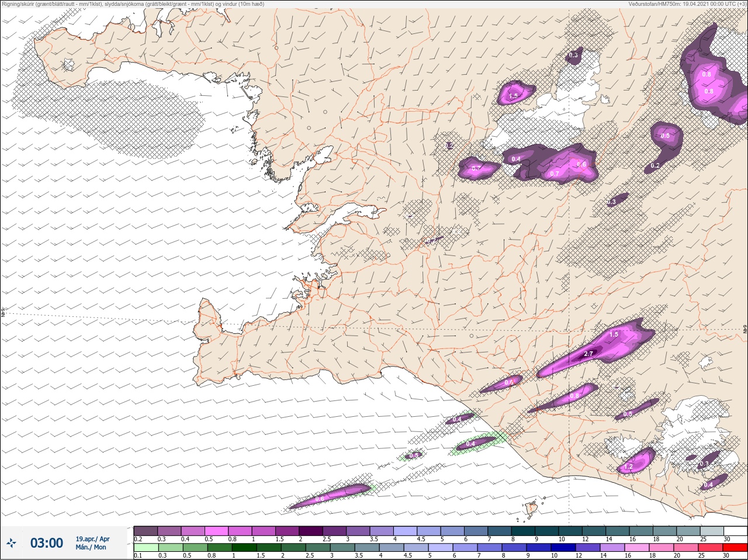Click the 2.7 precipitation value on the map
The width and height of the screenshot is (748, 560).
(x=588, y=354)
